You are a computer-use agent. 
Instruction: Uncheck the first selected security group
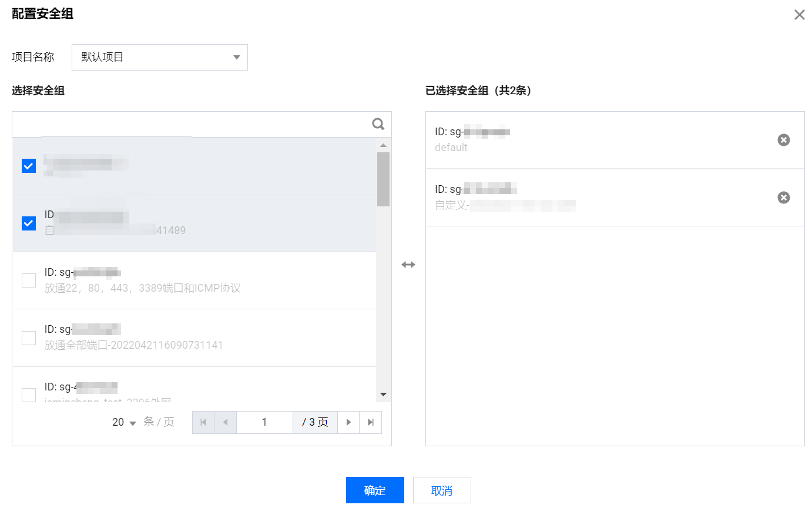(x=29, y=166)
